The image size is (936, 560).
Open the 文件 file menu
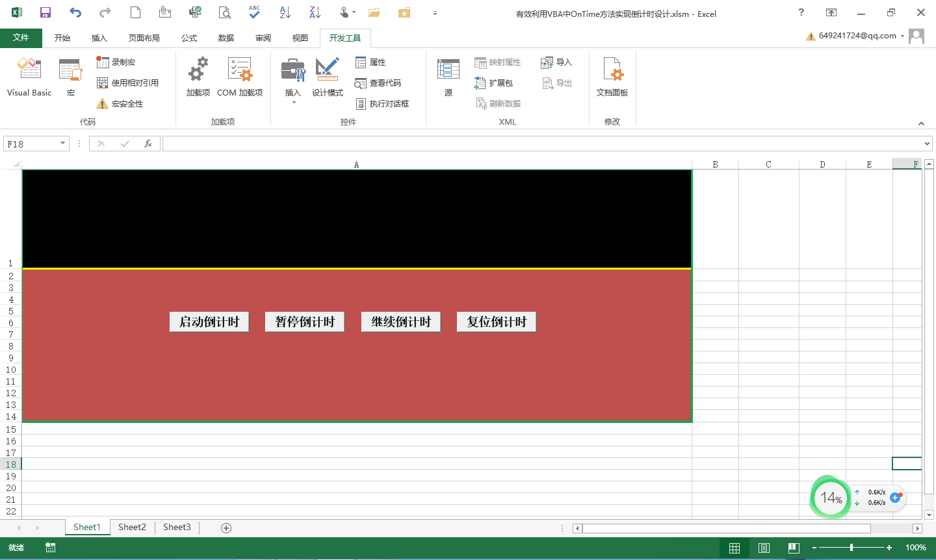click(x=21, y=38)
